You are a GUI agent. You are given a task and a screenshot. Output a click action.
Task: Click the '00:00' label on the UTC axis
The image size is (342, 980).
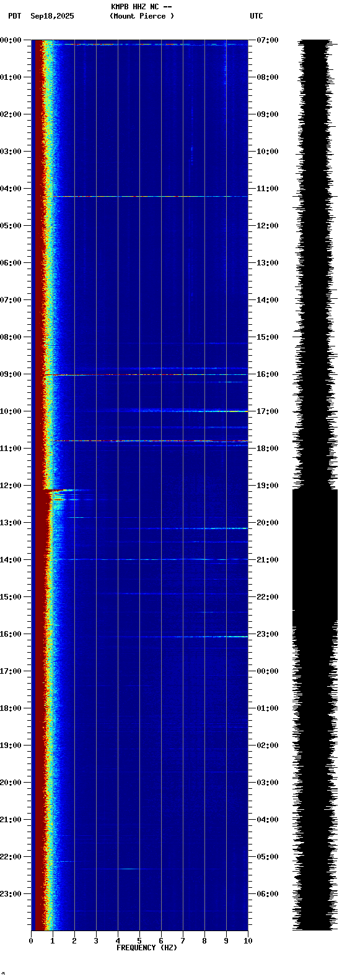pyautogui.click(x=268, y=671)
